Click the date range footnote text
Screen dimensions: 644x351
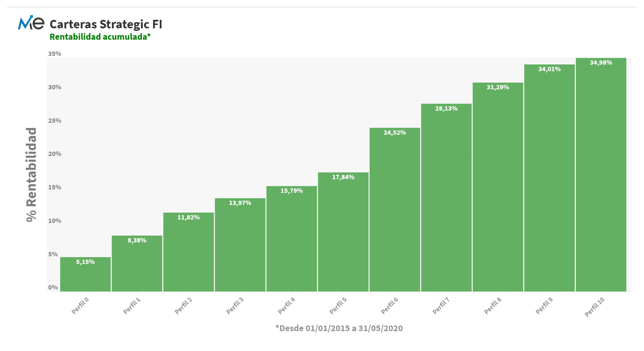coord(339,328)
